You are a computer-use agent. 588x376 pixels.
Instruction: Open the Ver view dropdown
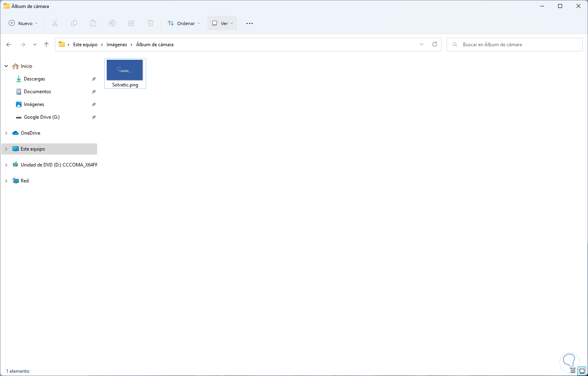pyautogui.click(x=222, y=23)
